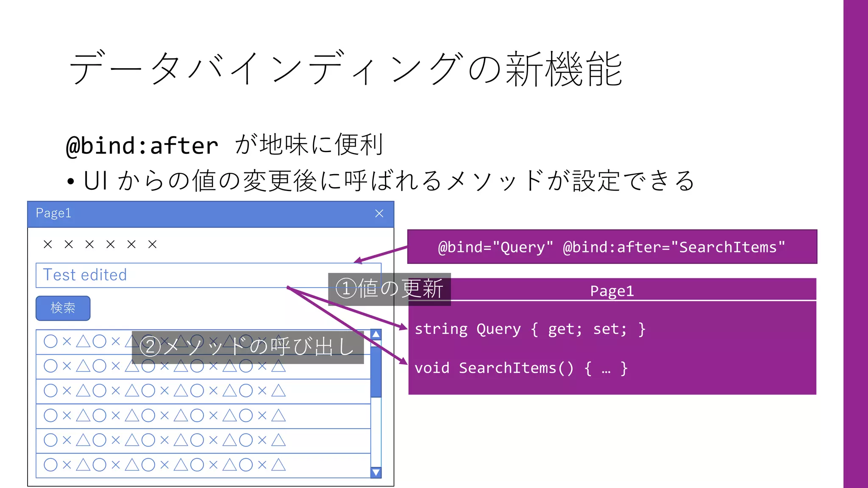Select the last row in the results list
Image resolution: width=868 pixels, height=488 pixels.
pos(203,465)
